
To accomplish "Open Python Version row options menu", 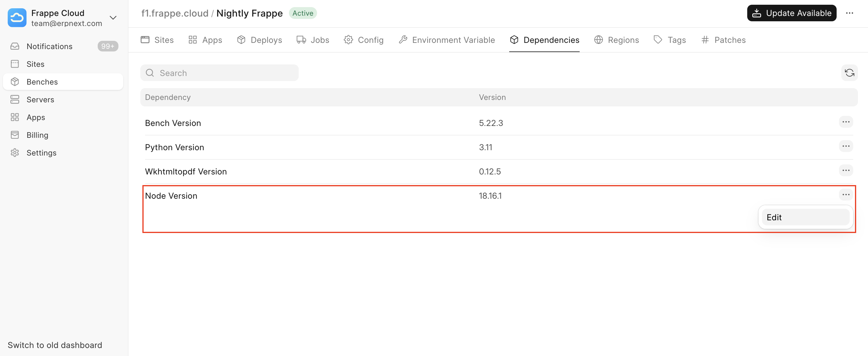I will (846, 146).
